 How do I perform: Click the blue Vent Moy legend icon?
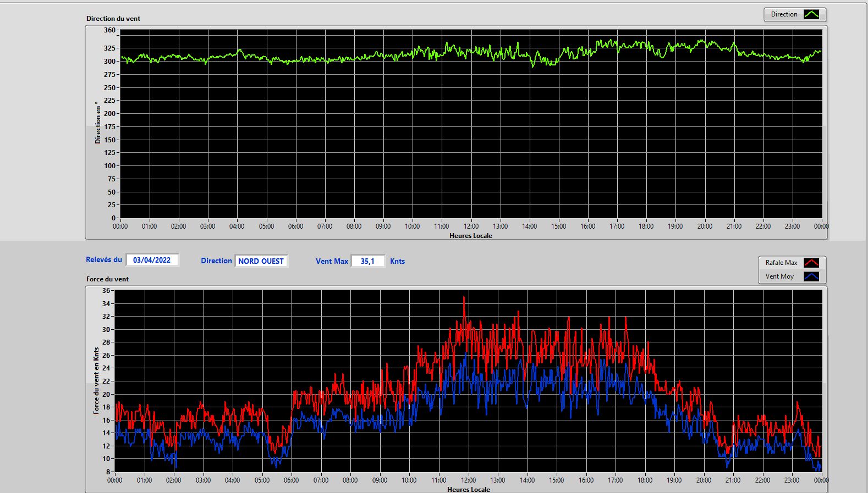tap(811, 276)
